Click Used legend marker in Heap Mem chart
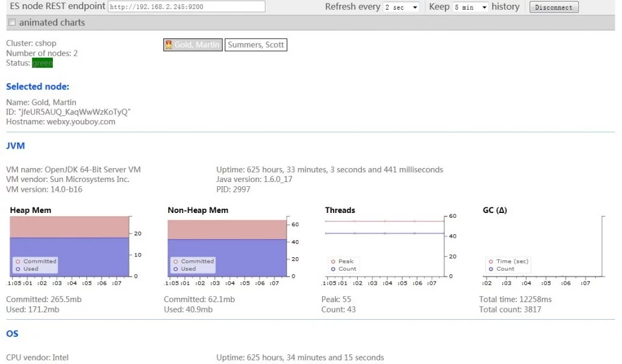622x364 pixels. pos(18,269)
